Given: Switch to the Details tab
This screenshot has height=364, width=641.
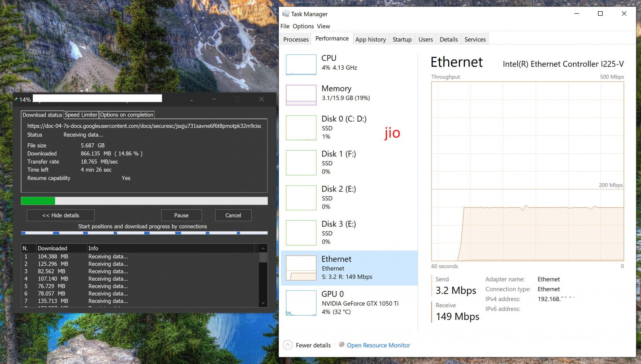Looking at the screenshot, I should coord(448,39).
